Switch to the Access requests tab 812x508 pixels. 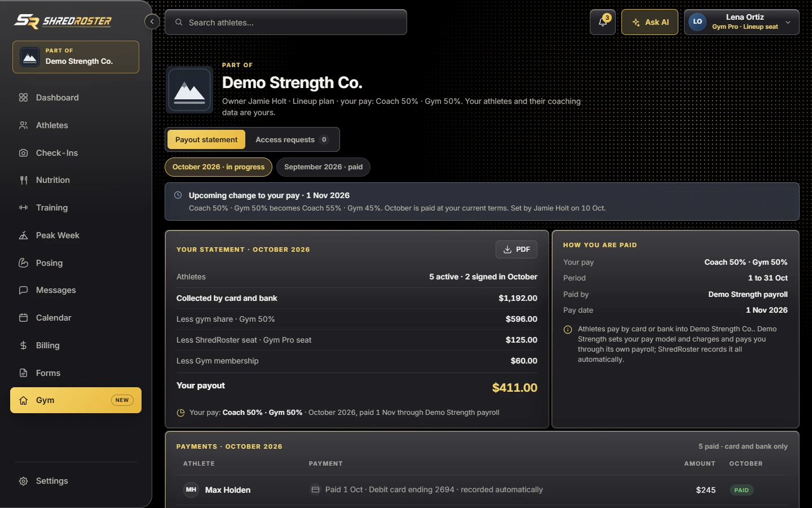point(292,139)
